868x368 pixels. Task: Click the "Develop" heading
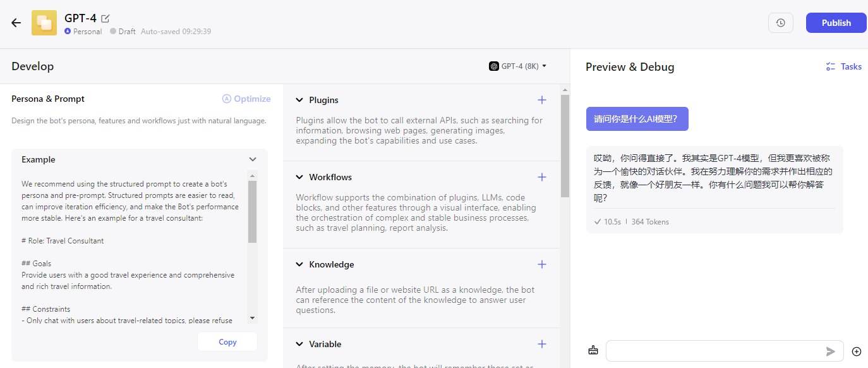point(33,66)
